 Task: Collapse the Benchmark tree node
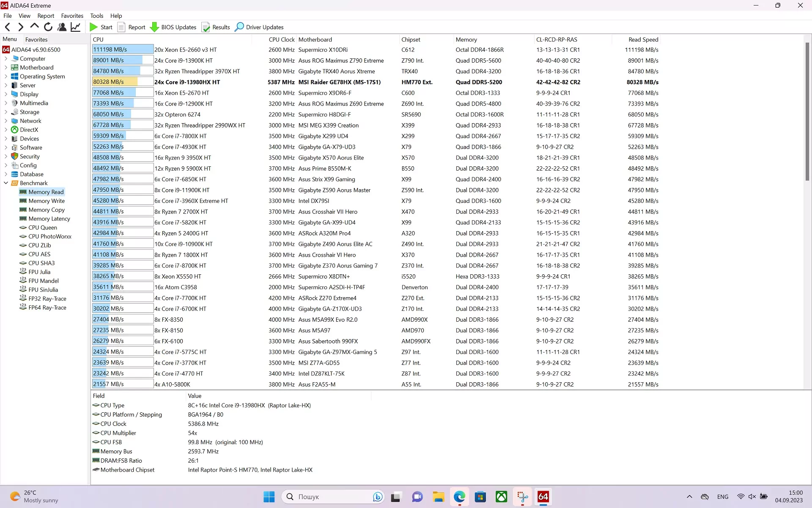tap(6, 183)
